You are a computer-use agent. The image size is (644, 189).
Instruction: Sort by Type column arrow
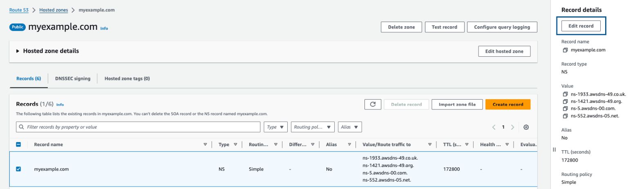[x=235, y=145]
